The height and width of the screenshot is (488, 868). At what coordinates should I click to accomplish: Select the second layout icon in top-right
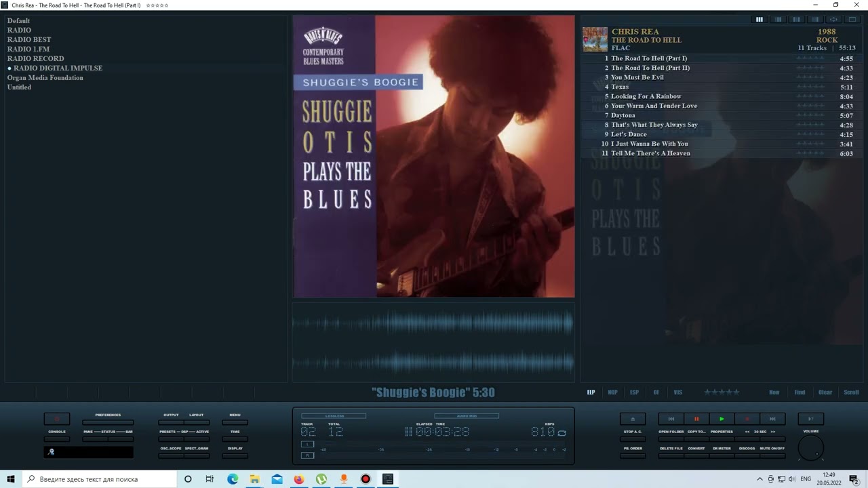[778, 20]
